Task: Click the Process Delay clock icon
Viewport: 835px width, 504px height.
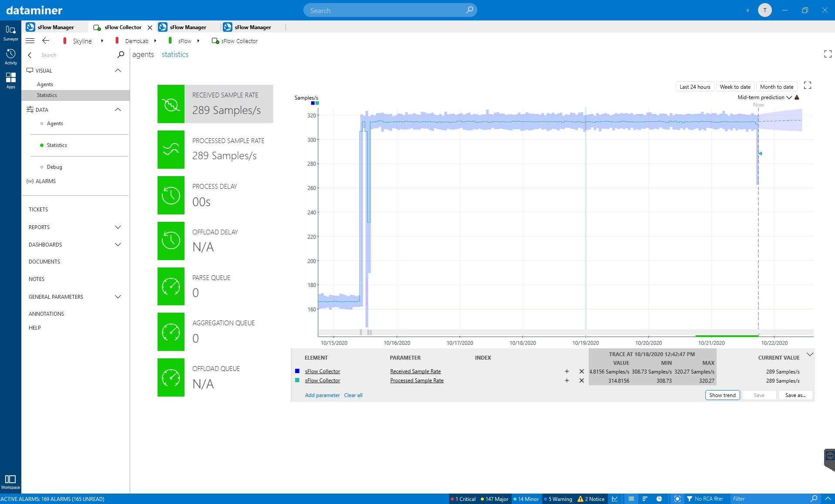Action: (171, 195)
